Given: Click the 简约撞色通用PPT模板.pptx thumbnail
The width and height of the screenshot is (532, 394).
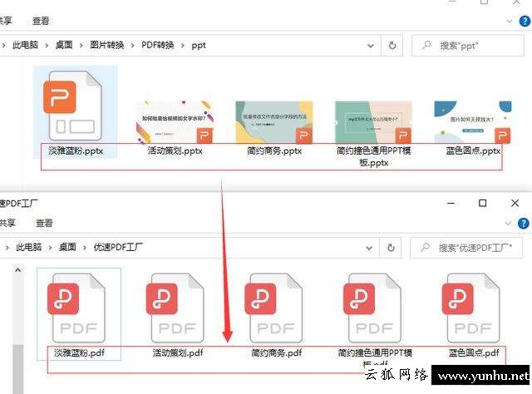Looking at the screenshot, I should click(373, 122).
